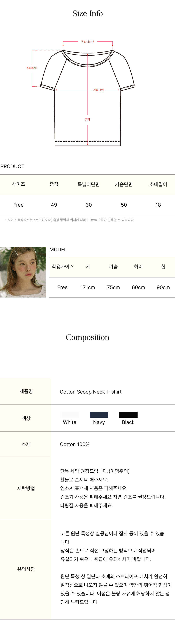Choose the Black color swatch

(128, 415)
